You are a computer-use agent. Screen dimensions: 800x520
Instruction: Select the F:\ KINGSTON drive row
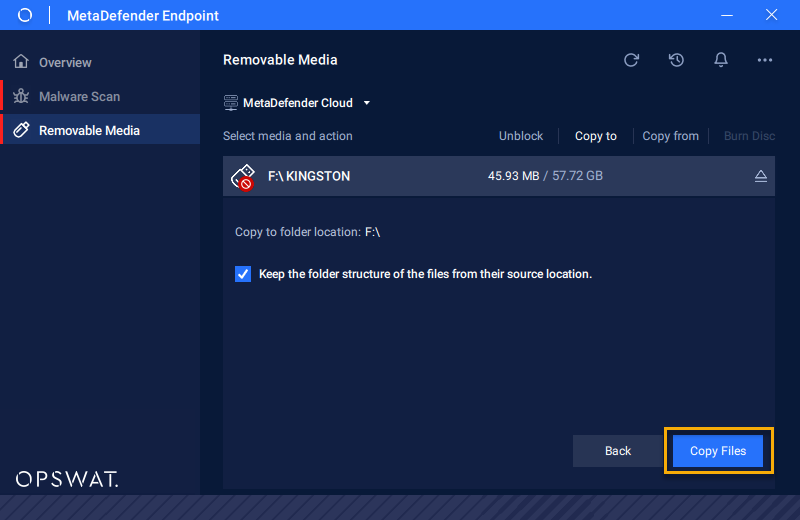498,176
